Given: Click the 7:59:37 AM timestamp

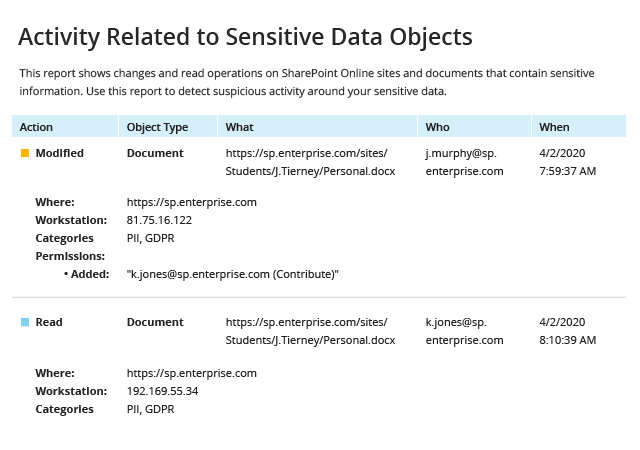Looking at the screenshot, I should tap(567, 171).
